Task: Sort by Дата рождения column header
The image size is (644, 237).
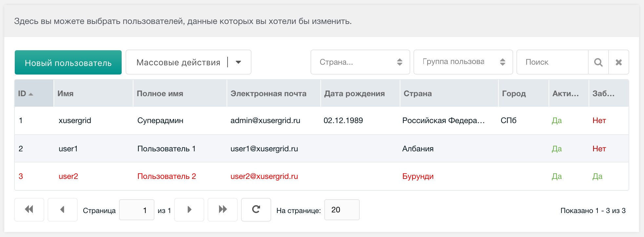Action: click(354, 94)
